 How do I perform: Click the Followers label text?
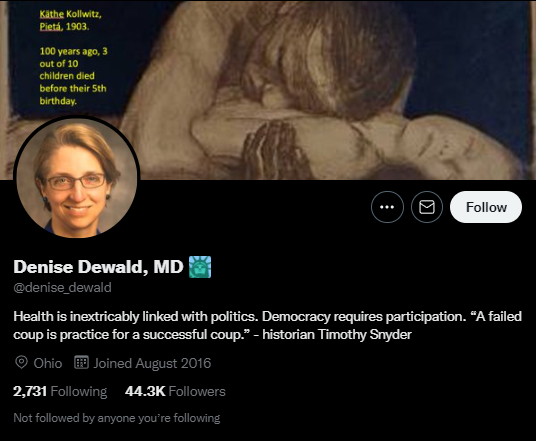(197, 391)
